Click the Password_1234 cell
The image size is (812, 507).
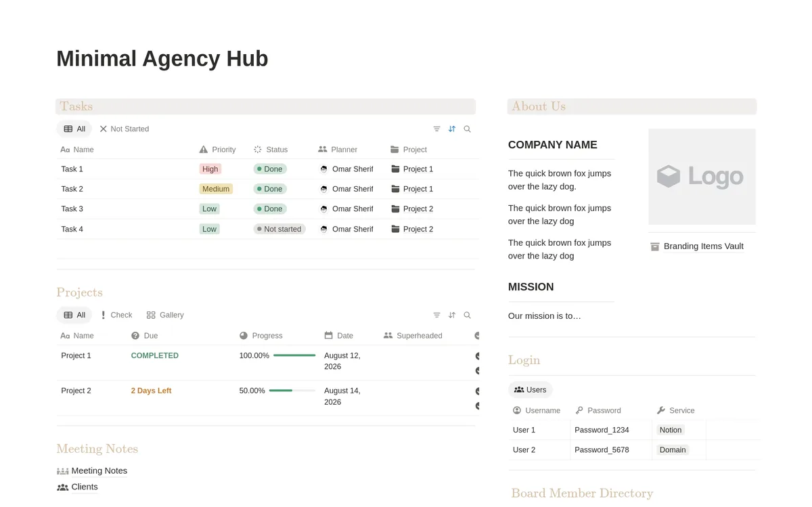coord(611,430)
